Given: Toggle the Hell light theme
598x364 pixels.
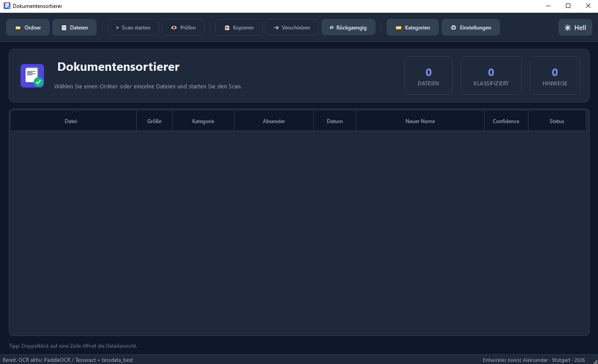Looking at the screenshot, I should click(x=575, y=27).
